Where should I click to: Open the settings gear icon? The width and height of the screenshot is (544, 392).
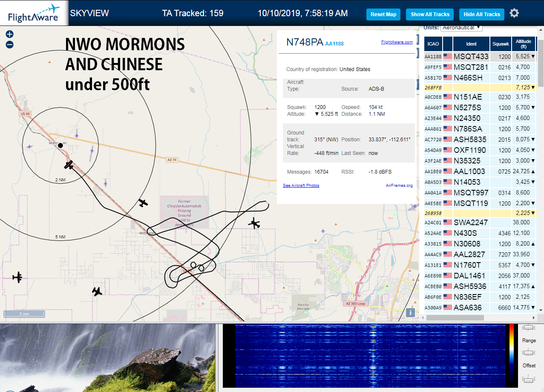pos(514,13)
